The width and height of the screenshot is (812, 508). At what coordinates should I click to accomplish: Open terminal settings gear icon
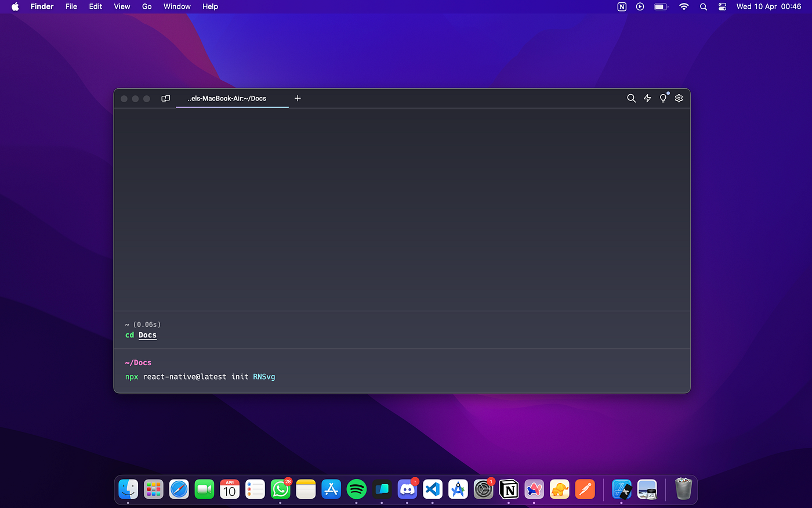679,98
